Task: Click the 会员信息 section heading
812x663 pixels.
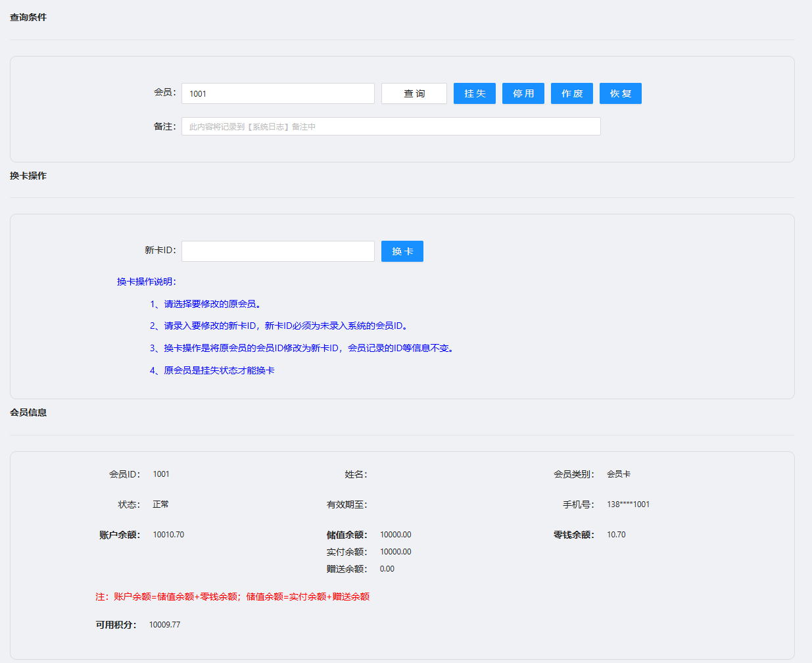Action: tap(28, 412)
